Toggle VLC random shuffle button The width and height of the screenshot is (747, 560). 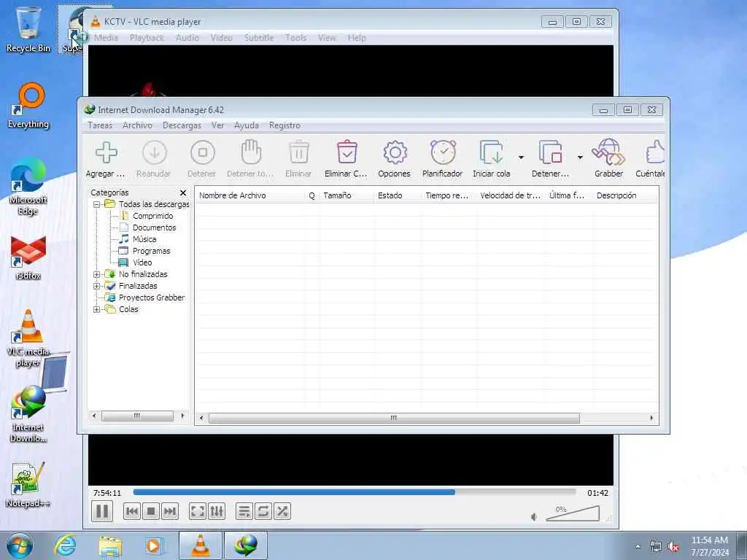pyautogui.click(x=282, y=511)
